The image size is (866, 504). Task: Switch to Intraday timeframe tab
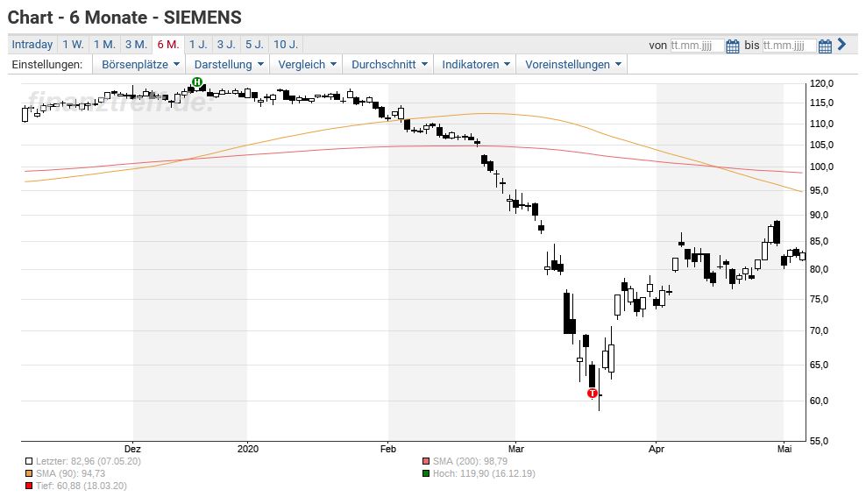tap(32, 44)
